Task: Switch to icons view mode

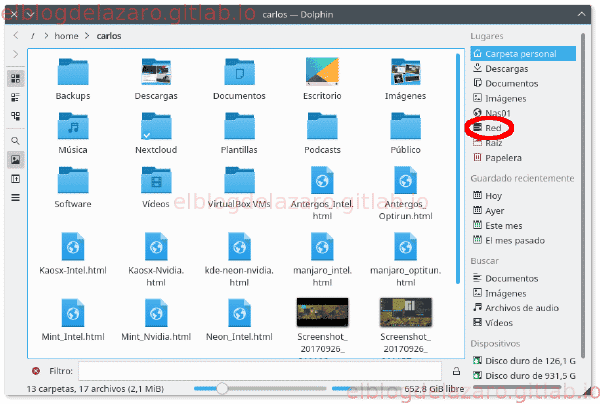Action: coord(16,78)
